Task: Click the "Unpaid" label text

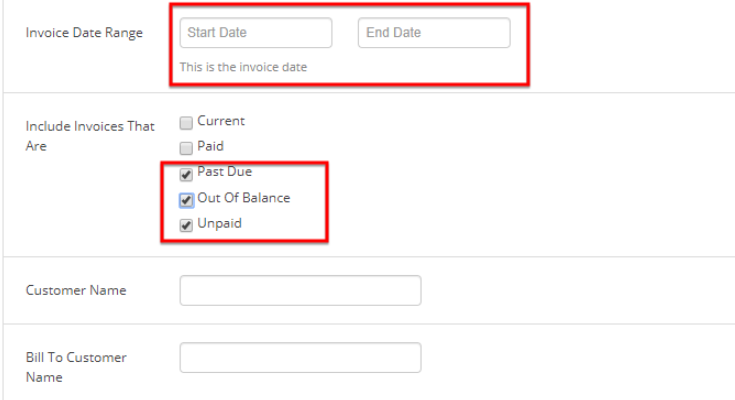Action: (219, 224)
